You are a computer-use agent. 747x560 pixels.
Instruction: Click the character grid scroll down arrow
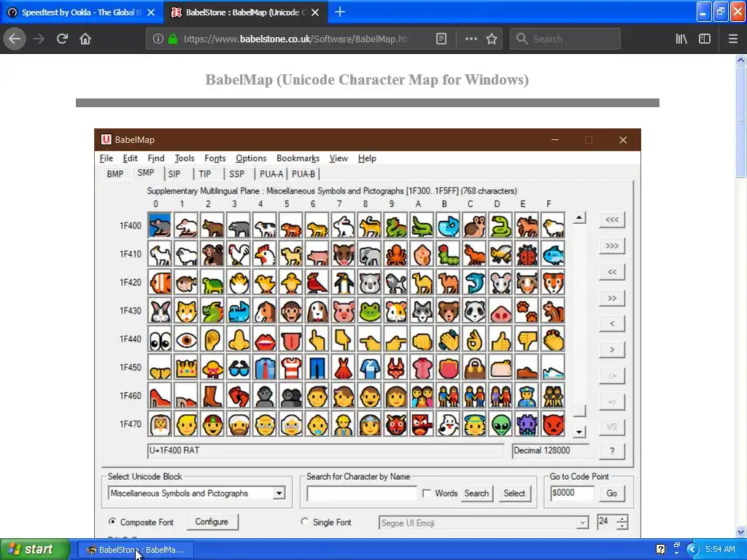click(578, 432)
